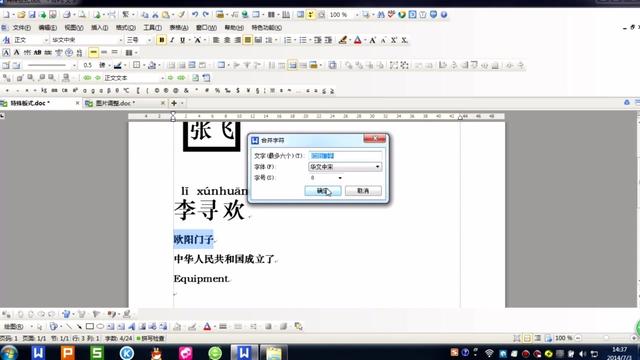Click the Print icon in toolbar
This screenshot has height=360, width=640.
pyautogui.click(x=67, y=15)
